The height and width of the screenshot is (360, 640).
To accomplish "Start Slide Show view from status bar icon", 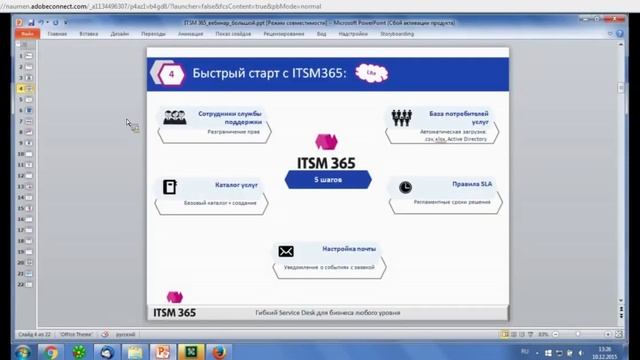I will point(531,334).
